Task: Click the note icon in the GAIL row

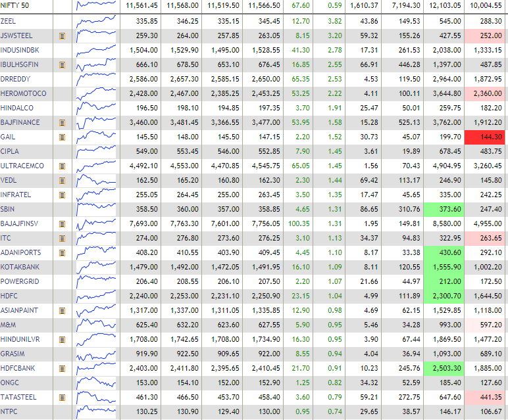Action: tap(62, 137)
